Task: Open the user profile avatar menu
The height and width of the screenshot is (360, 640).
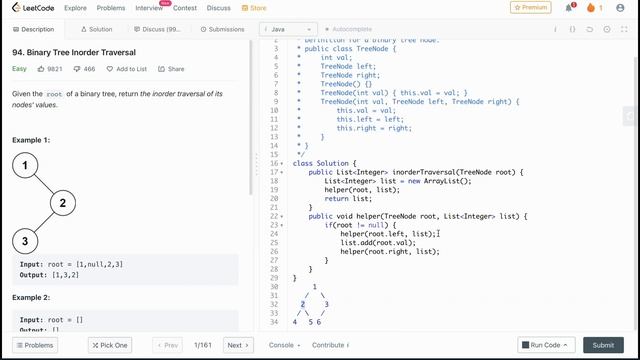Action: (x=620, y=8)
